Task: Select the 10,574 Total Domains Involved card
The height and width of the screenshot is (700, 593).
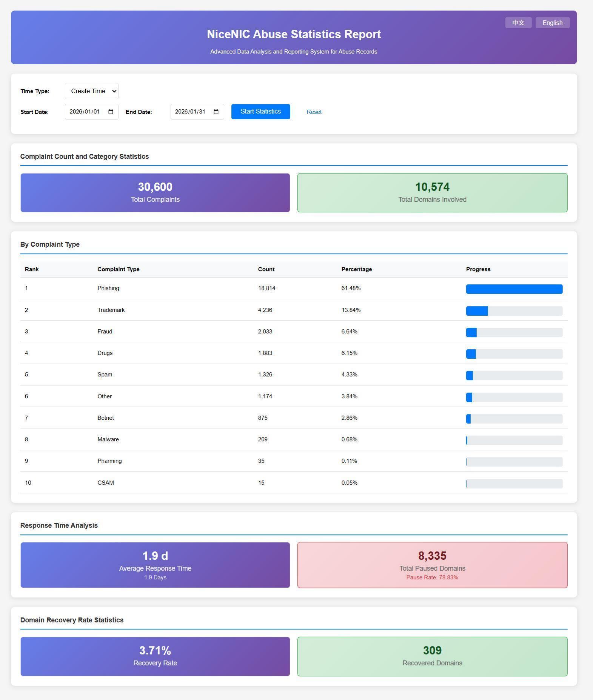Action: coord(432,193)
